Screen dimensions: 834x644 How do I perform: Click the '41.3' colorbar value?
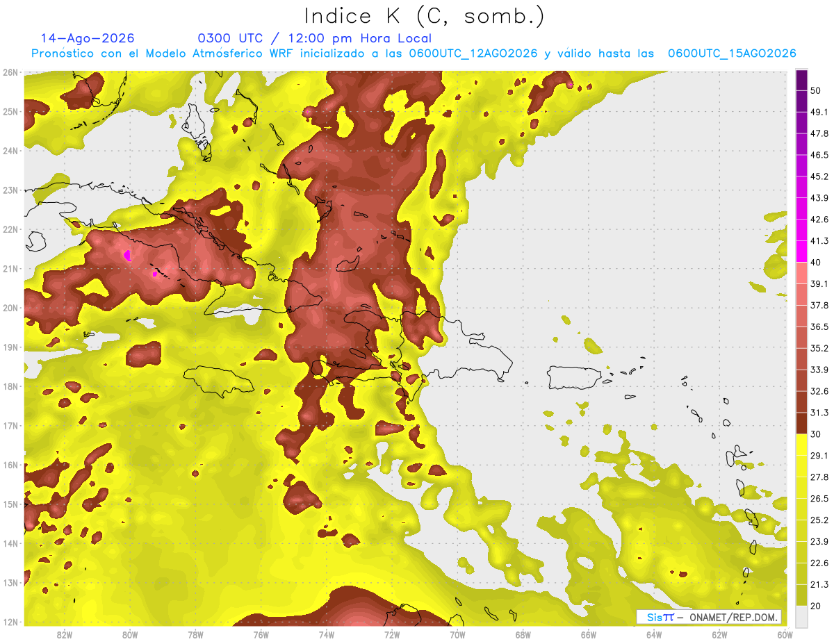tap(819, 241)
